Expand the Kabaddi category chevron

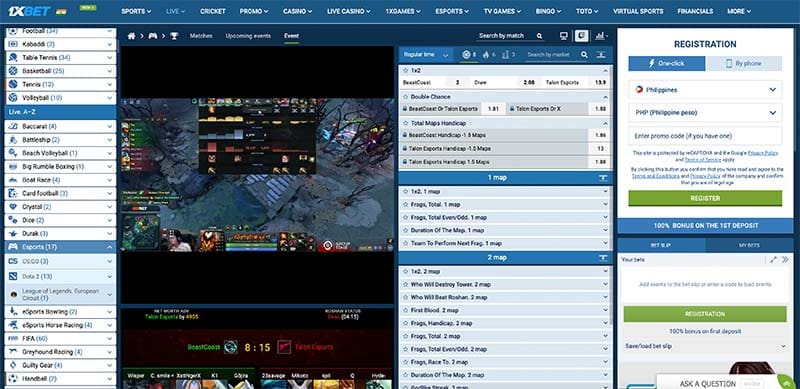109,44
